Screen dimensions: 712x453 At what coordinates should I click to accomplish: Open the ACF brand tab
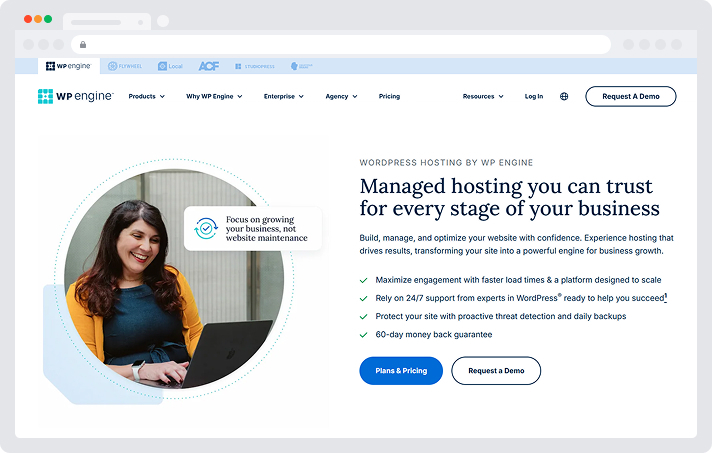209,66
